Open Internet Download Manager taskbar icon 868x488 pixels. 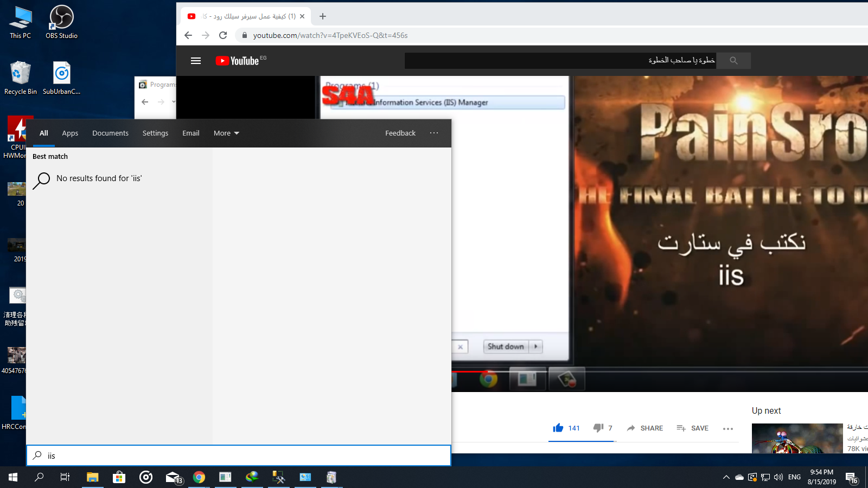click(x=252, y=477)
